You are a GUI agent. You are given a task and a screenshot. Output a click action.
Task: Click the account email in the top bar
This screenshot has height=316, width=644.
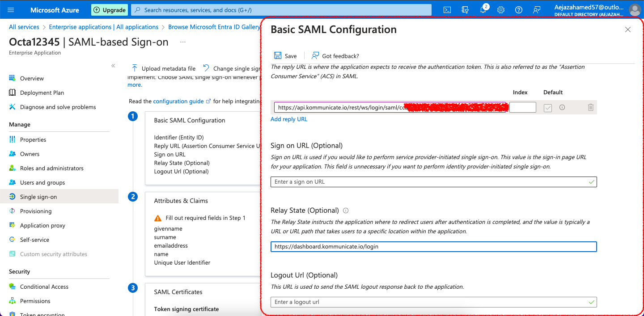pyautogui.click(x=589, y=7)
